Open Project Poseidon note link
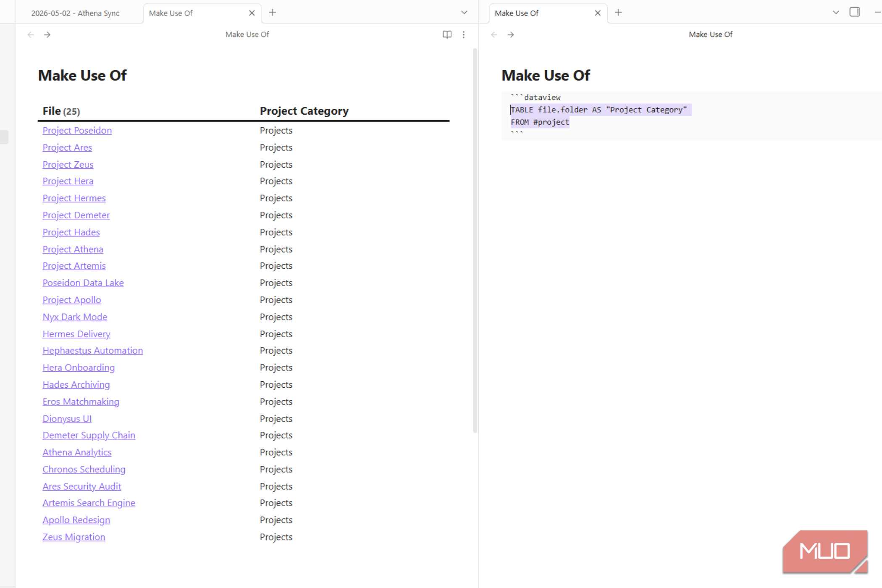Image resolution: width=882 pixels, height=588 pixels. click(77, 131)
